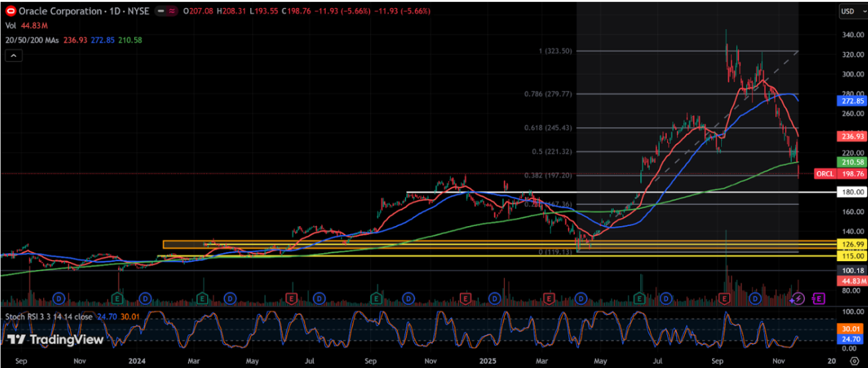Click the purple E earnings marker at far right
The image size is (868, 368).
[x=818, y=299]
